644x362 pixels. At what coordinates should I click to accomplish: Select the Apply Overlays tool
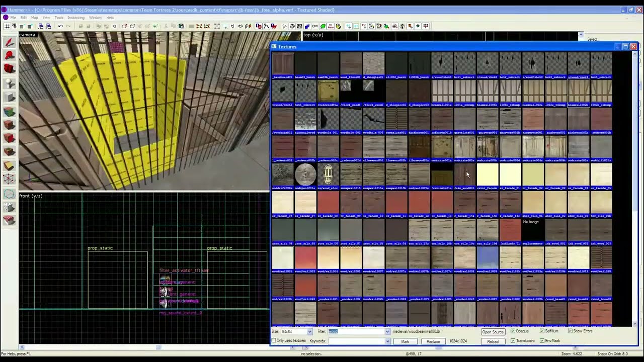click(x=9, y=152)
